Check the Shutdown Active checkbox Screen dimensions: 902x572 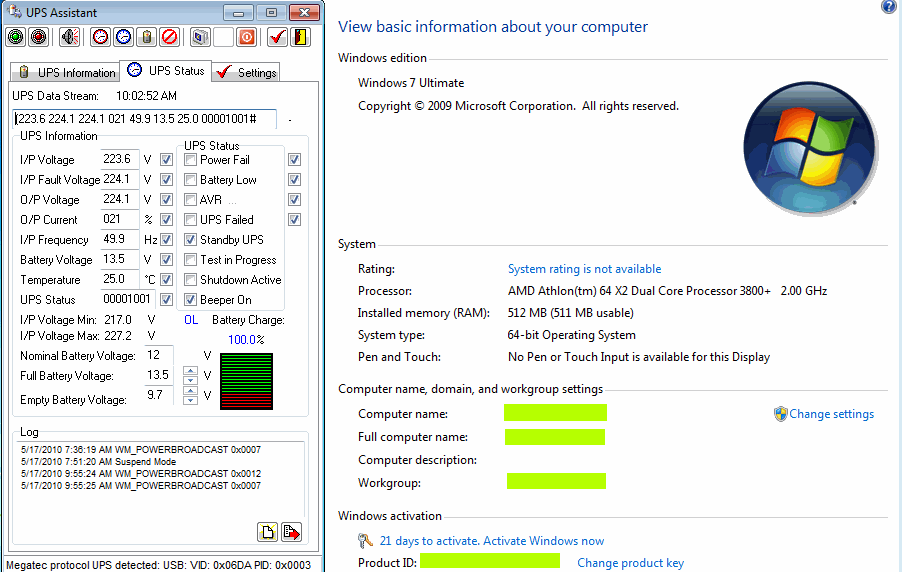190,280
